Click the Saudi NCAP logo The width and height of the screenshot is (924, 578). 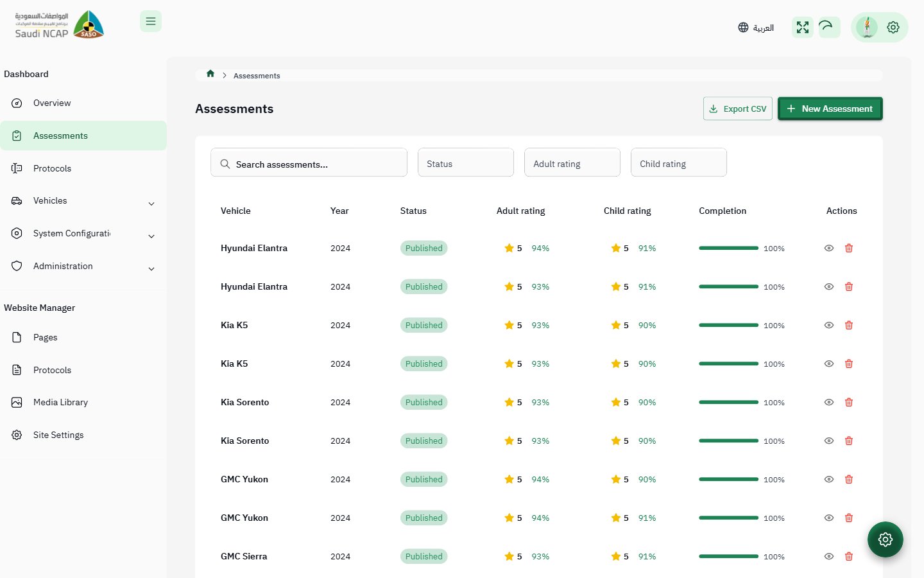tap(60, 25)
